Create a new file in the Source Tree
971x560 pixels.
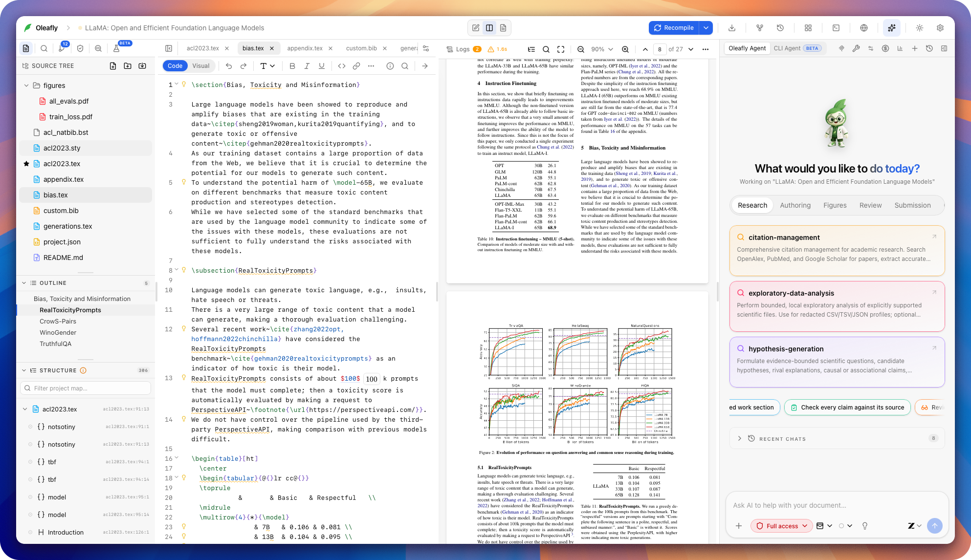coord(113,66)
